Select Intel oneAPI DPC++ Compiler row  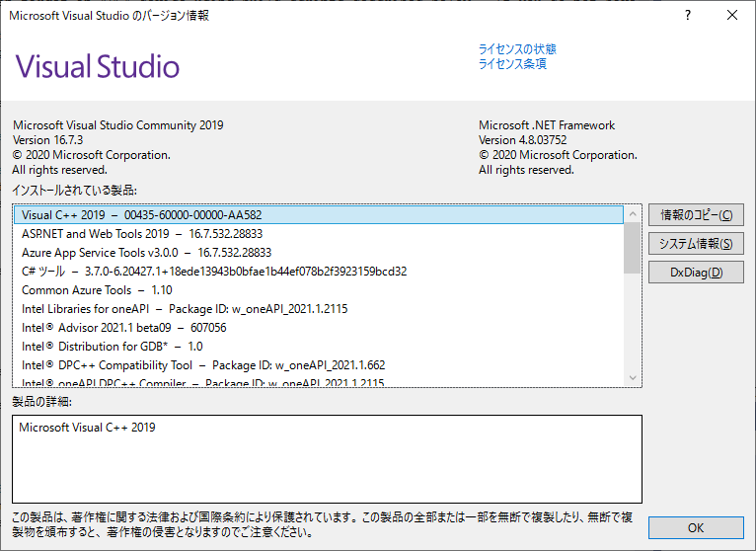tap(319, 381)
